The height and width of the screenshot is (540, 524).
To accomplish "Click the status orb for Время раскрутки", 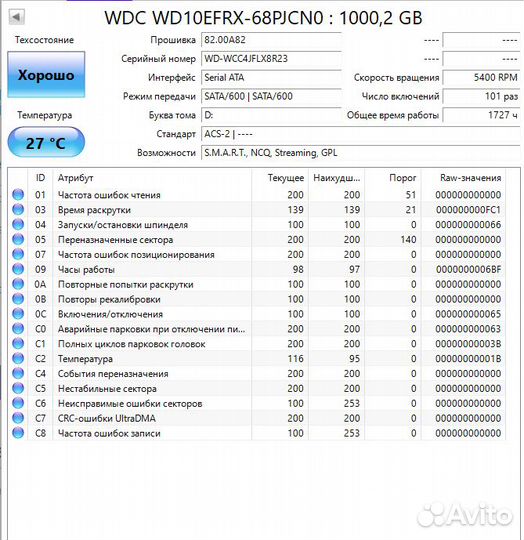I will 18,209.
